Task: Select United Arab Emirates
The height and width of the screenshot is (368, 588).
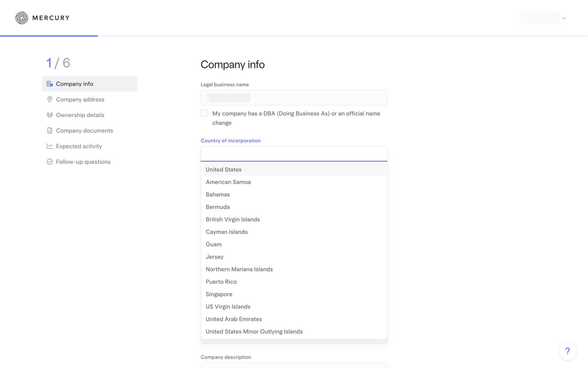Action: point(294,319)
